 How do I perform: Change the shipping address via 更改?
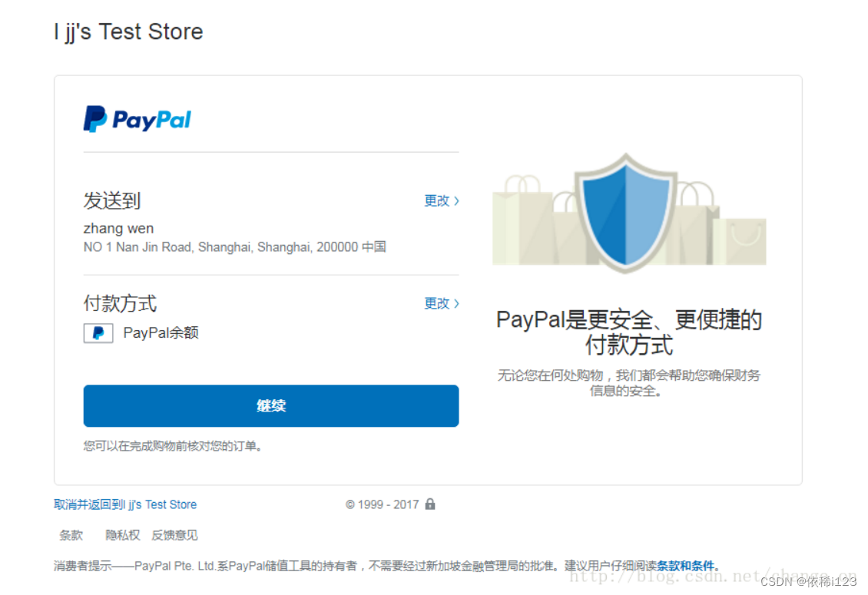coord(442,200)
